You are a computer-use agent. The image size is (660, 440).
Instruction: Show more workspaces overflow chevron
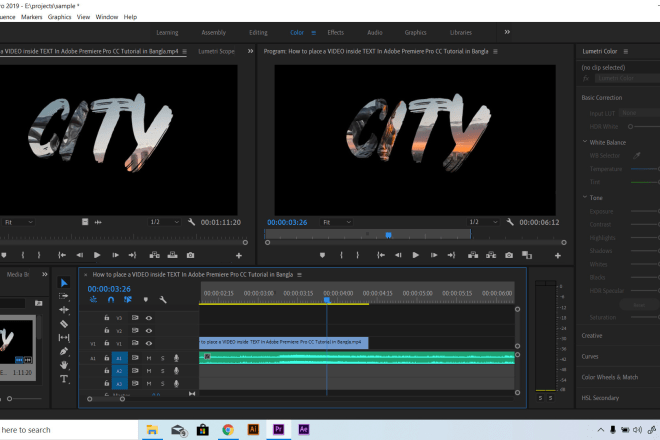coord(507,32)
